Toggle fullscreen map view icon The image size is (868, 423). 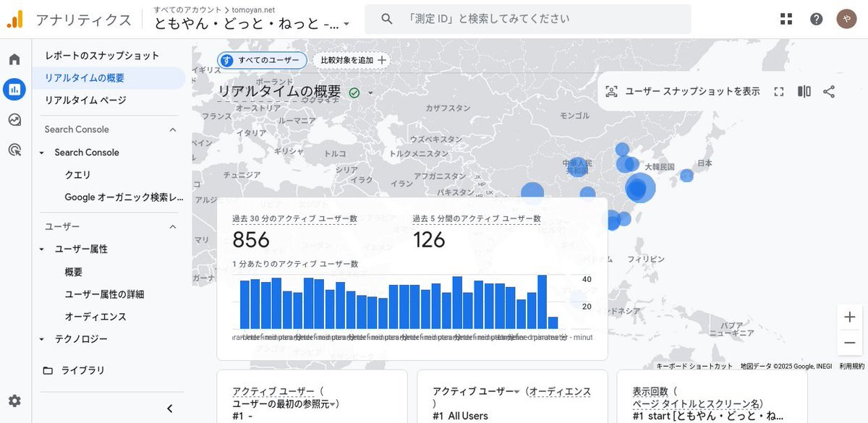779,91
